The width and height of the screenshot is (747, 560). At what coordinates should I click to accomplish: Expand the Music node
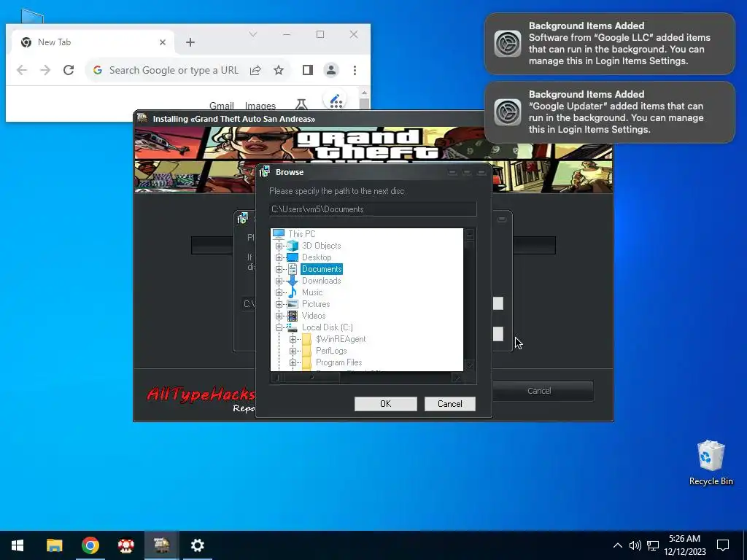[x=279, y=293]
